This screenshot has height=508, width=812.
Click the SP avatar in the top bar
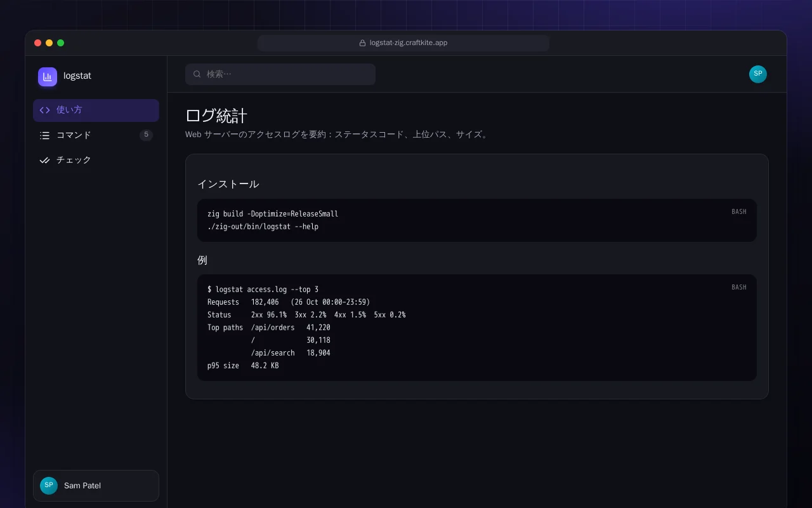pyautogui.click(x=758, y=74)
